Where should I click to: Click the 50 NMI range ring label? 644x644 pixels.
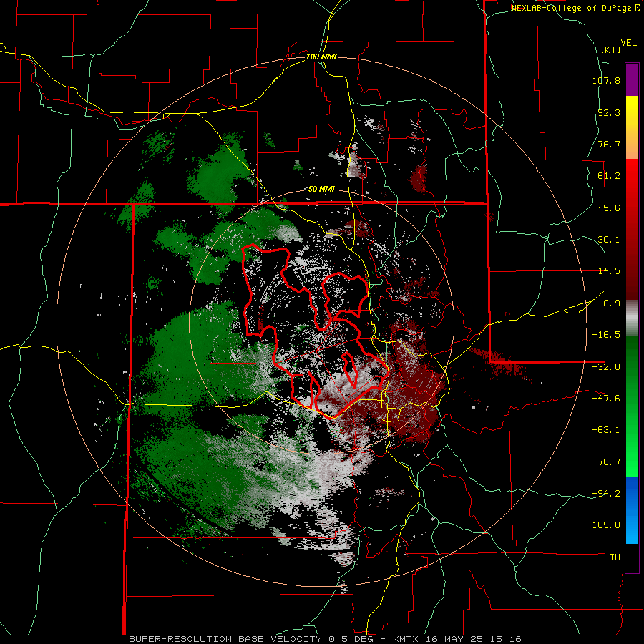pyautogui.click(x=321, y=189)
